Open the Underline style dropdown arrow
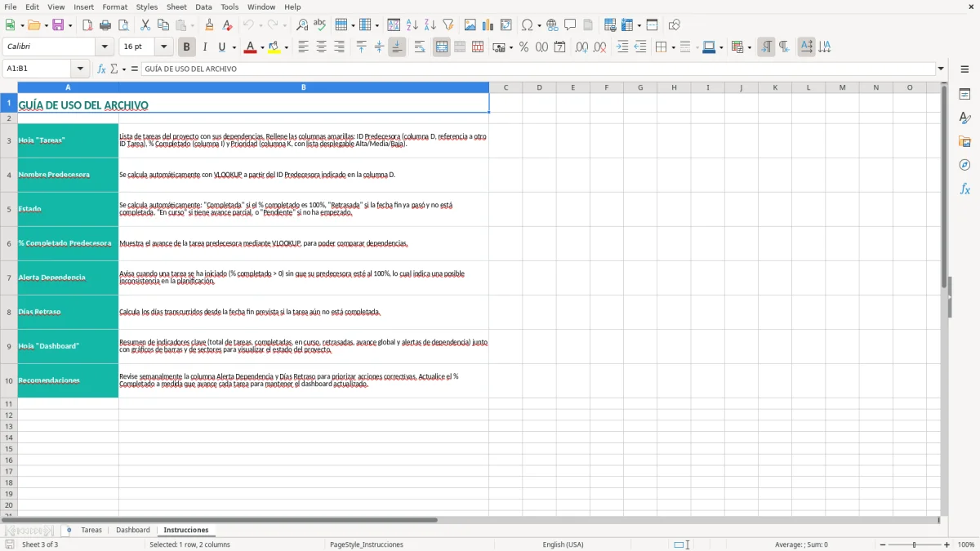Viewport: 980px width, 551px height. point(234,47)
